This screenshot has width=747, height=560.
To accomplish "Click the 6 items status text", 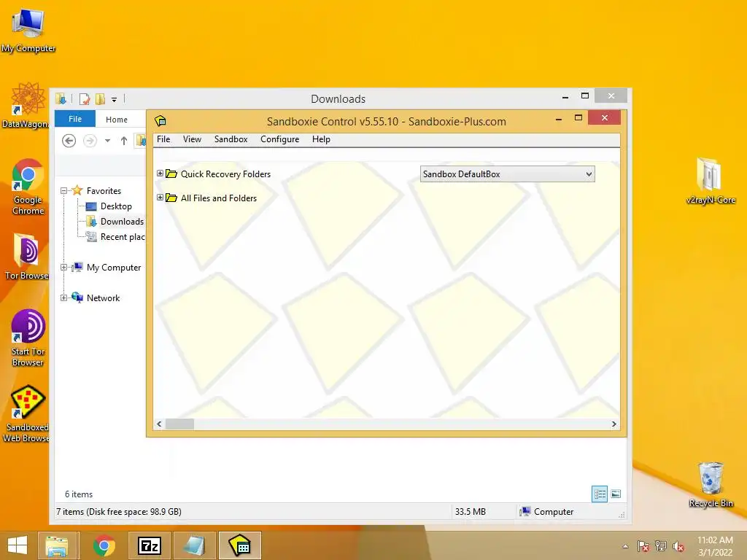I will click(x=79, y=494).
